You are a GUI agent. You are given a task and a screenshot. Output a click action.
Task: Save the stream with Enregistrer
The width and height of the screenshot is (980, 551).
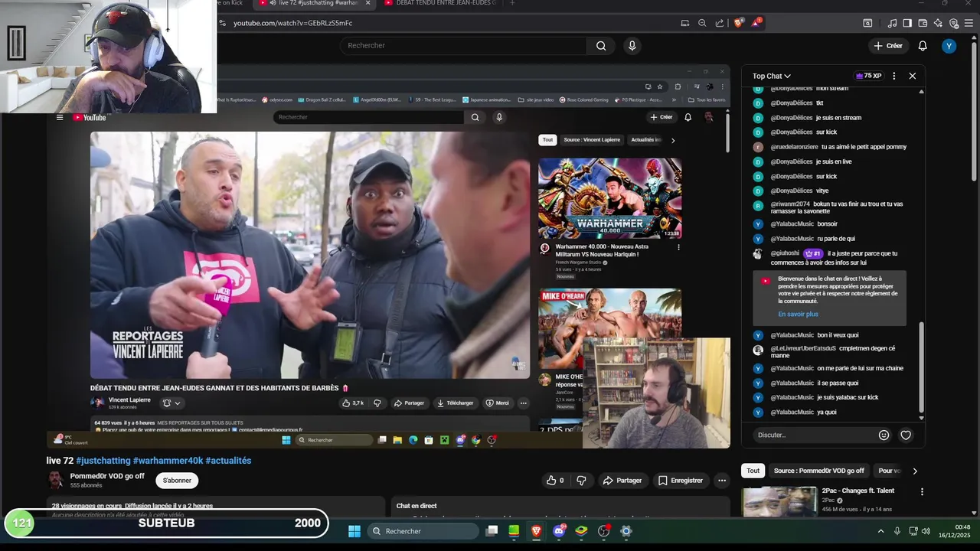(681, 481)
